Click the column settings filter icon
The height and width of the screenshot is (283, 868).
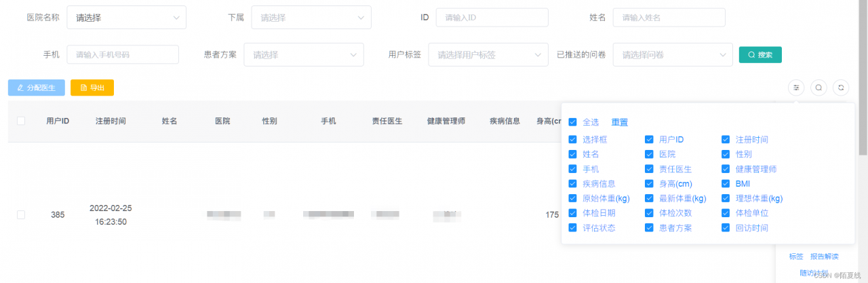pyautogui.click(x=796, y=88)
